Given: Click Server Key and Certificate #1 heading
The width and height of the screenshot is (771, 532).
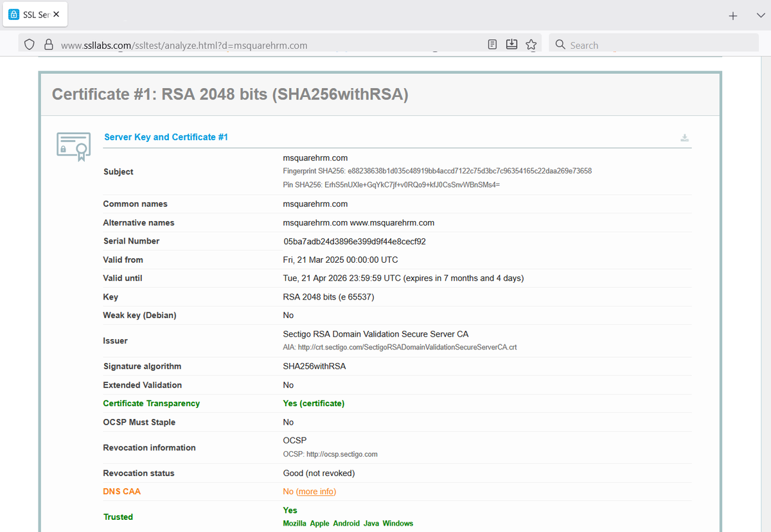Looking at the screenshot, I should pyautogui.click(x=166, y=137).
